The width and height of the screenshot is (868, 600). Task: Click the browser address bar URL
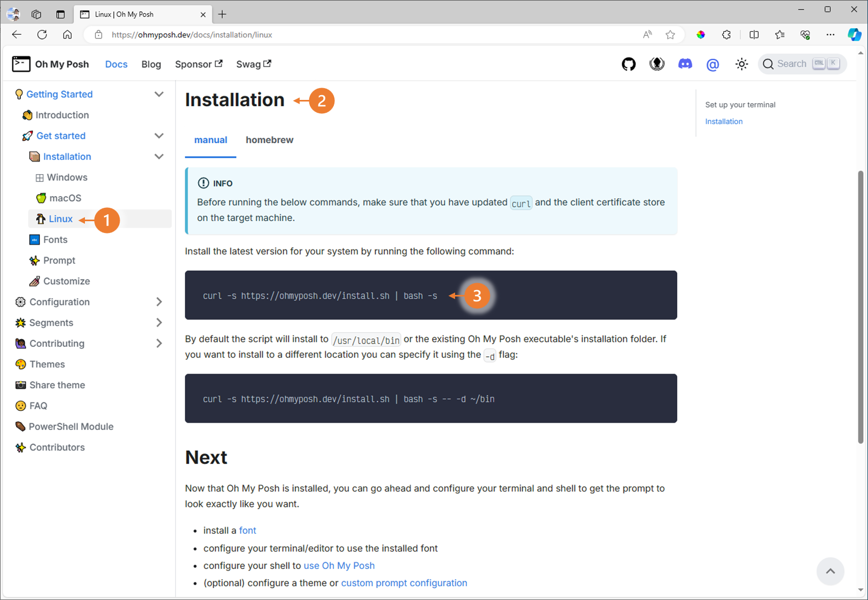click(x=192, y=35)
